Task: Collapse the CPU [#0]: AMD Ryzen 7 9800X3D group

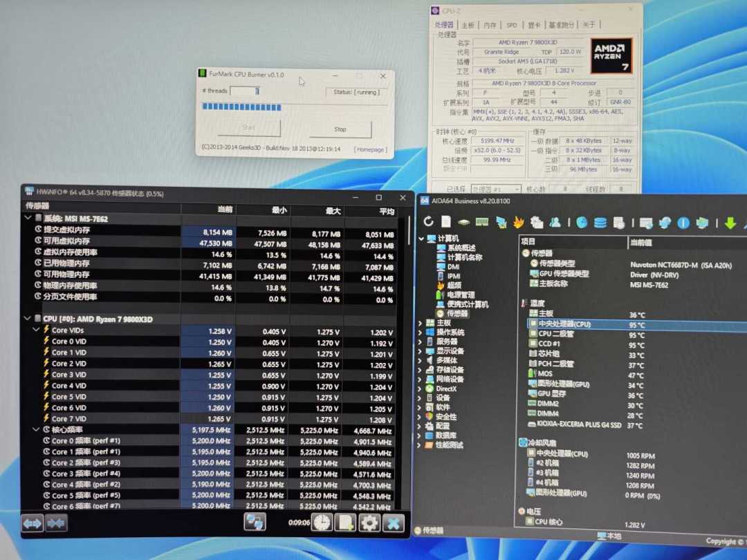Action: coord(27,318)
